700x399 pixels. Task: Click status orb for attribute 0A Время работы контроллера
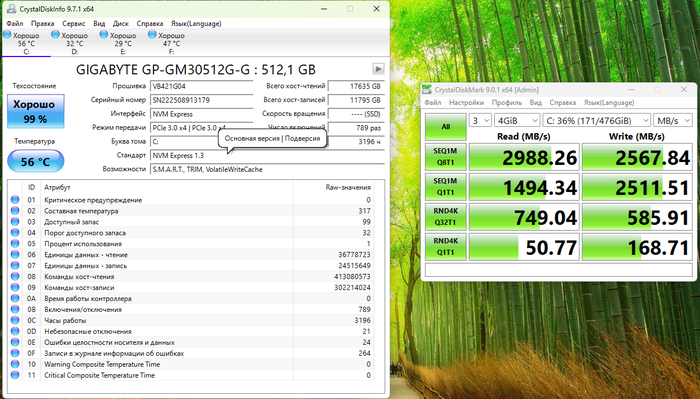(15, 298)
